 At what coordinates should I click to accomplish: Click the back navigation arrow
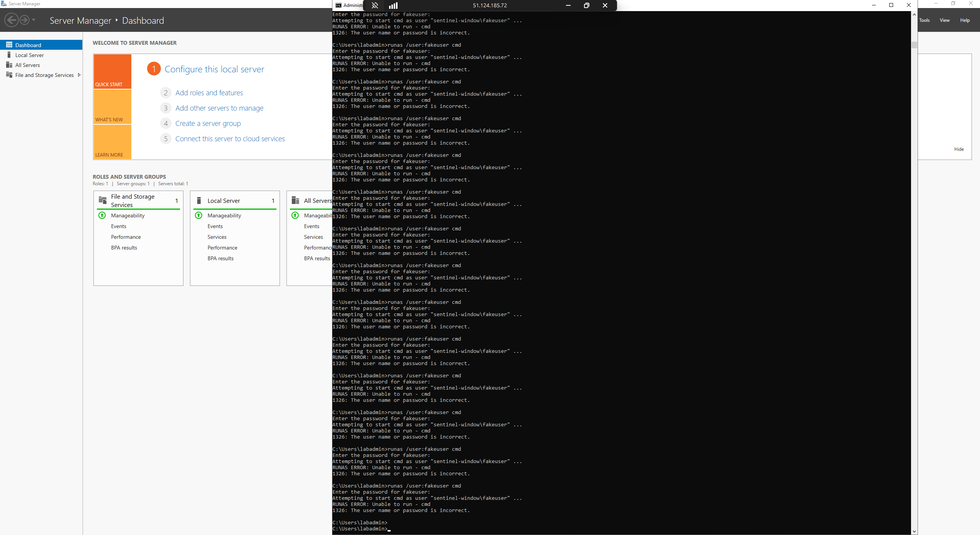click(x=11, y=20)
